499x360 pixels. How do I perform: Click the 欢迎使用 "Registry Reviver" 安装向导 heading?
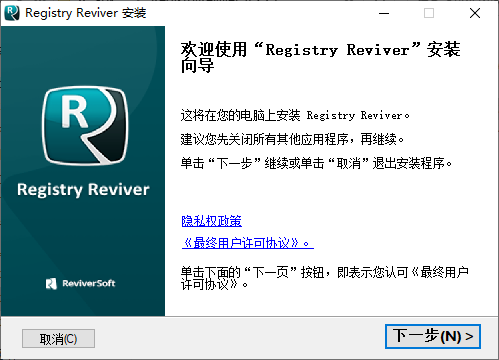pyautogui.click(x=320, y=57)
